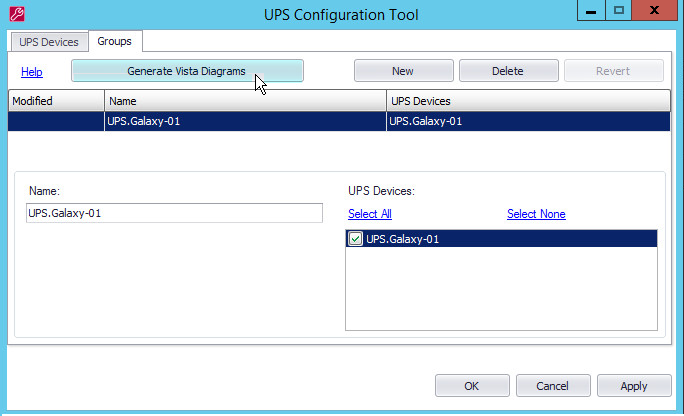684x416 pixels.
Task: Confirm with the OK button
Action: [x=472, y=386]
